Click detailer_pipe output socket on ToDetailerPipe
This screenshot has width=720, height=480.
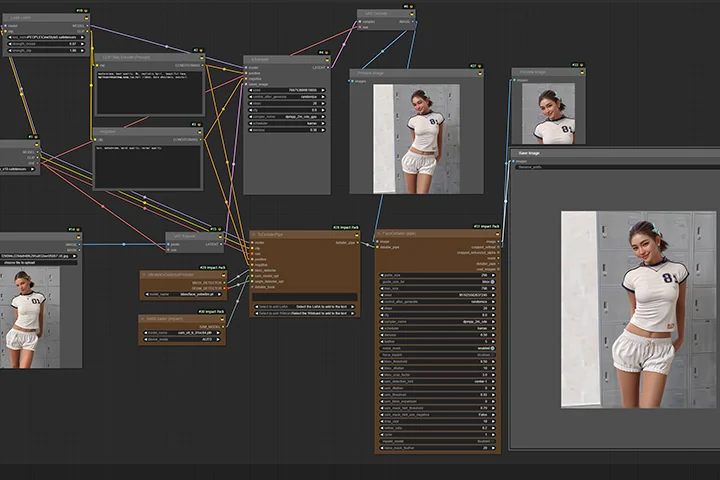358,243
